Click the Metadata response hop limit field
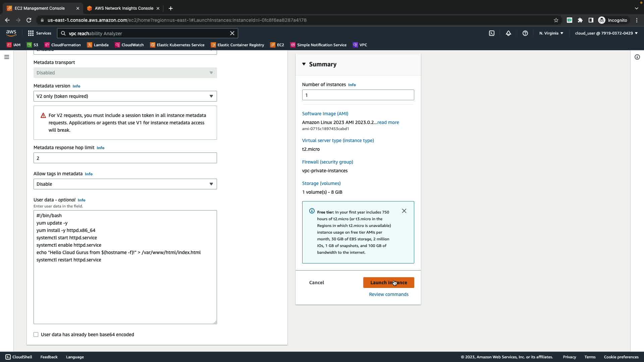The image size is (644, 362). [x=125, y=158]
